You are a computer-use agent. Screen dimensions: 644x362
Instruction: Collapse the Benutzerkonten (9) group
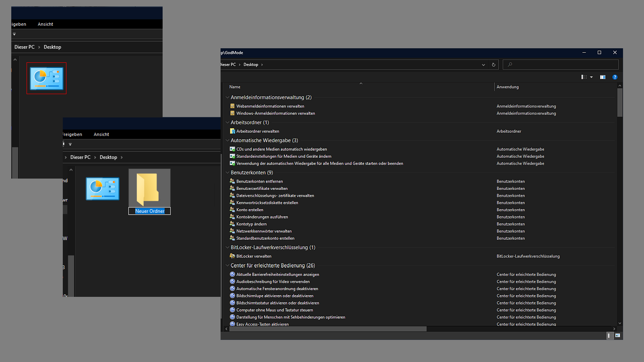pos(227,173)
